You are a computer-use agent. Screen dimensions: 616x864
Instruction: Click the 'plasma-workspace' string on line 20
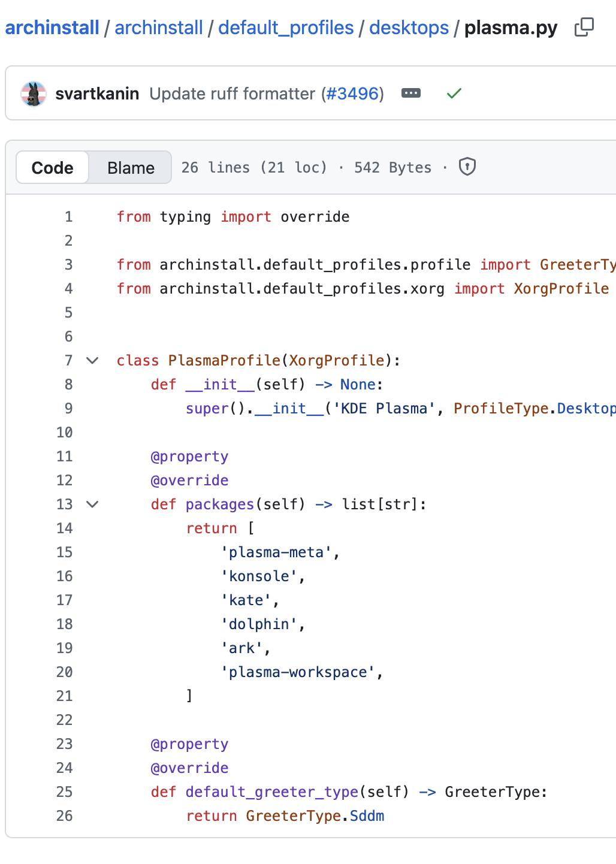[298, 672]
